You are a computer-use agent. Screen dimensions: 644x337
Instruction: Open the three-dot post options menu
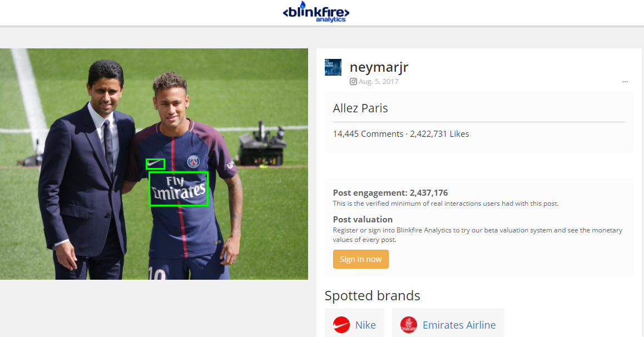click(625, 82)
